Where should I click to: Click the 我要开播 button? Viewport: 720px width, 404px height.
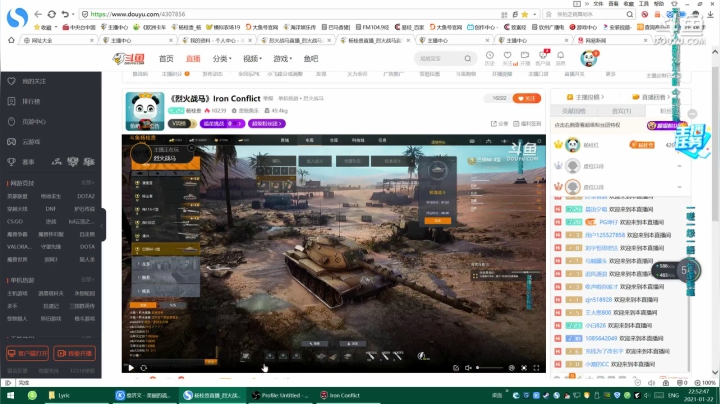tap(74, 353)
